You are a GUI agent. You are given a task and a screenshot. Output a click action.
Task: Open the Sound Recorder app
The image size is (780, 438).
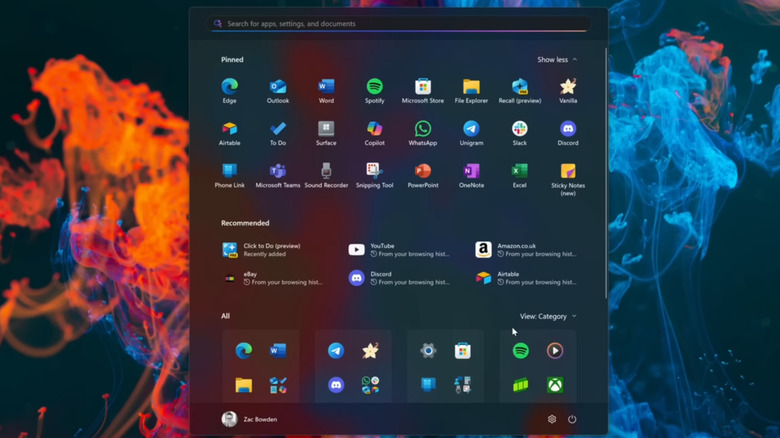coord(326,175)
